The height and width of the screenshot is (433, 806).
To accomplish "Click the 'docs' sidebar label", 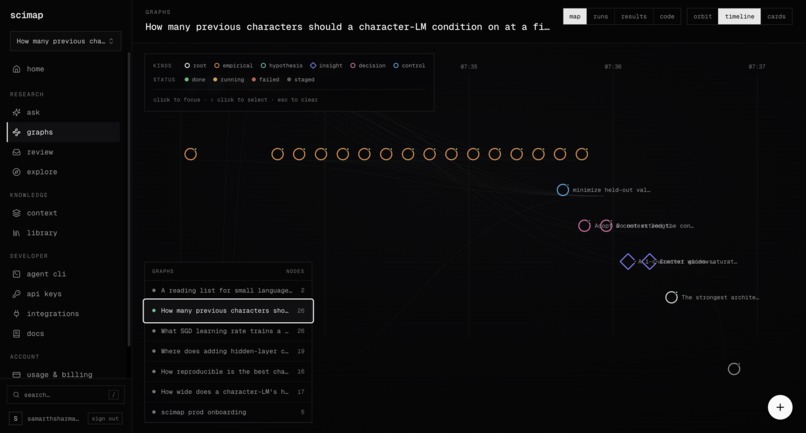I will click(35, 334).
